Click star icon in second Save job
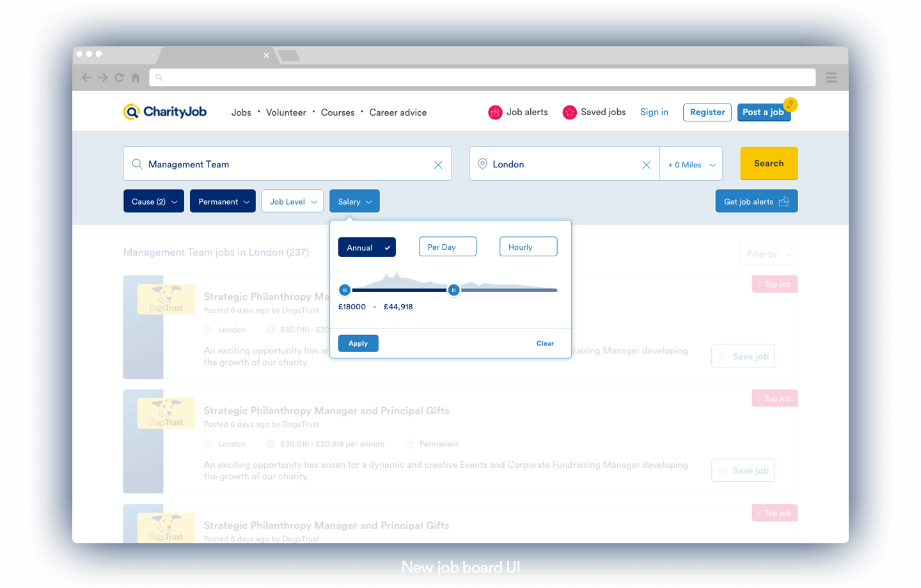The width and height of the screenshot is (921, 588). pyautogui.click(x=722, y=470)
